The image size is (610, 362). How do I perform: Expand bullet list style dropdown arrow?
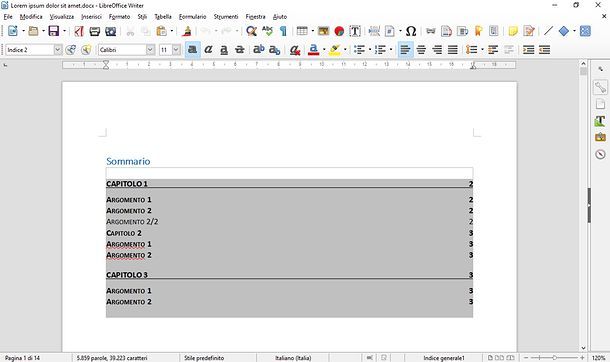(370, 50)
